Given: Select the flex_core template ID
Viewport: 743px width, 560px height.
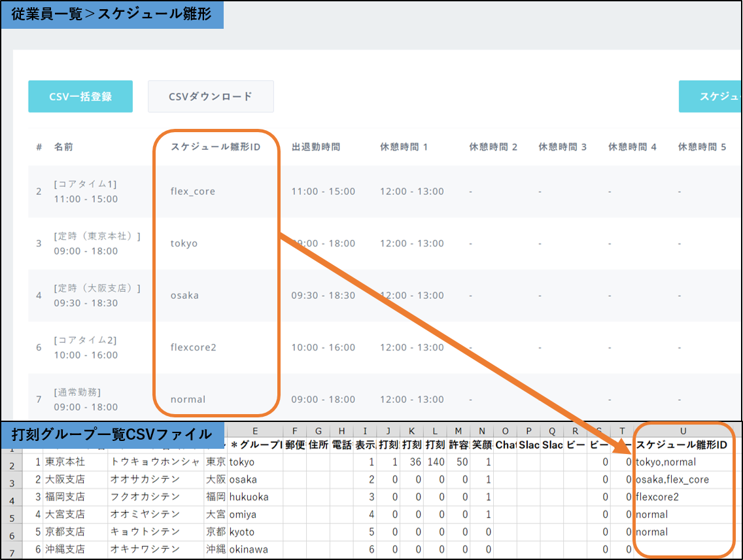Looking at the screenshot, I should [193, 192].
